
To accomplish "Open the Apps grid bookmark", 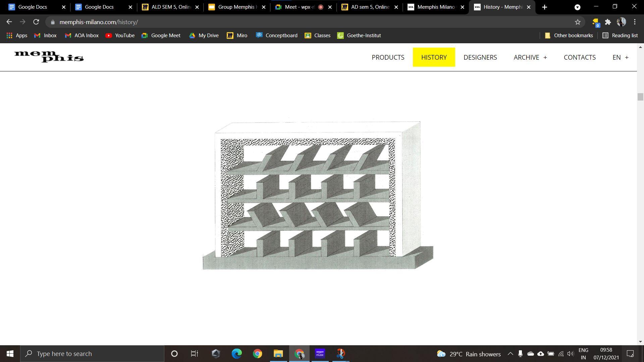I will pos(17,36).
